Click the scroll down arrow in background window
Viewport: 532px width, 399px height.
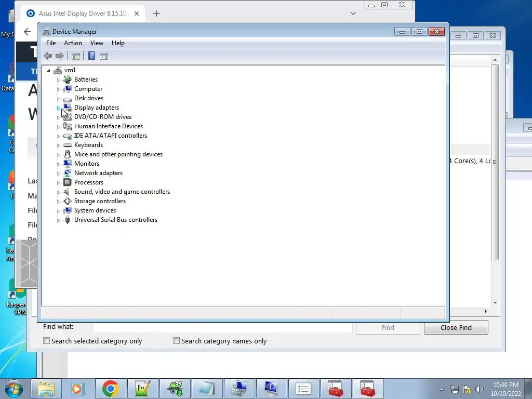[x=495, y=303]
